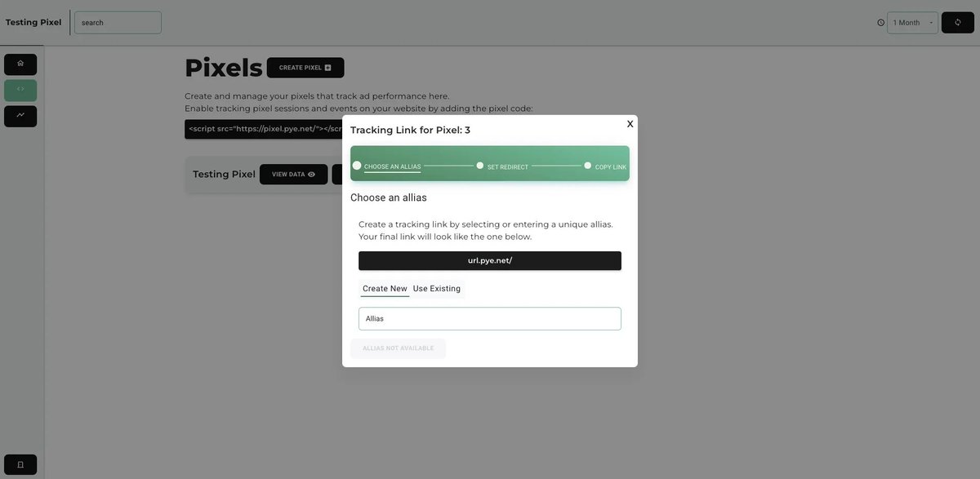Click the pixel script code snippet

265,129
